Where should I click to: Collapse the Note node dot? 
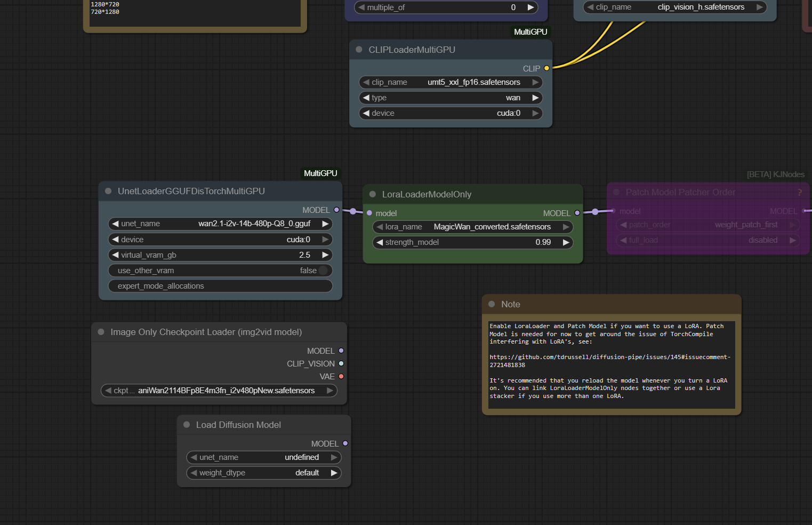click(x=492, y=304)
